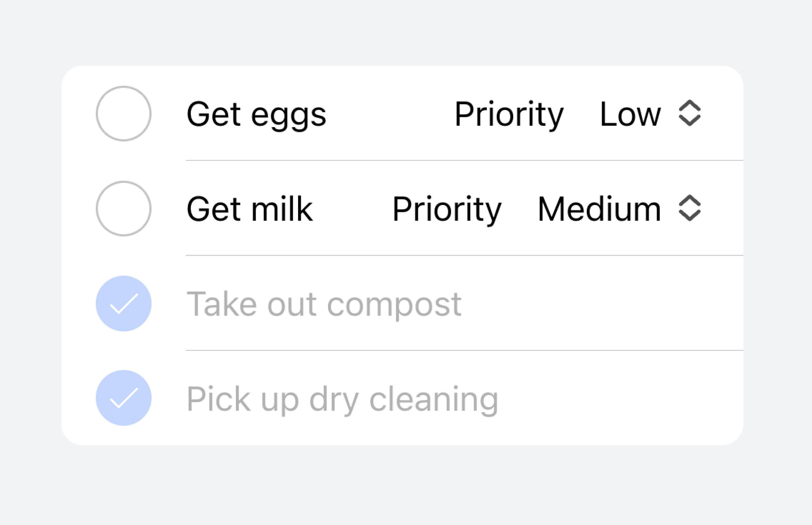Click empty space right of Take out compost
This screenshot has width=812, height=525.
pos(600,303)
